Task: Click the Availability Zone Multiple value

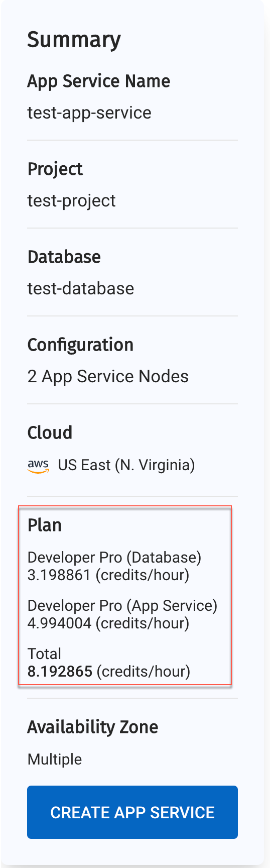Action: pos(55,759)
